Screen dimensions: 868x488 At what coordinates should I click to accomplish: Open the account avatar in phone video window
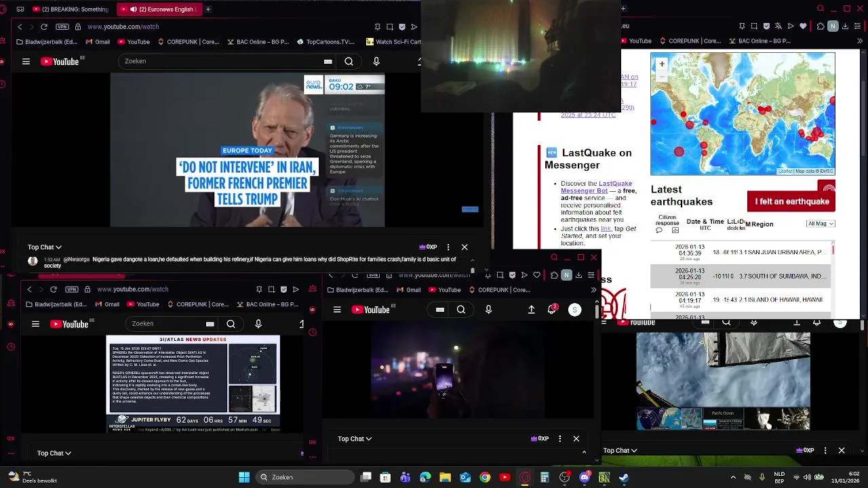pyautogui.click(x=574, y=310)
